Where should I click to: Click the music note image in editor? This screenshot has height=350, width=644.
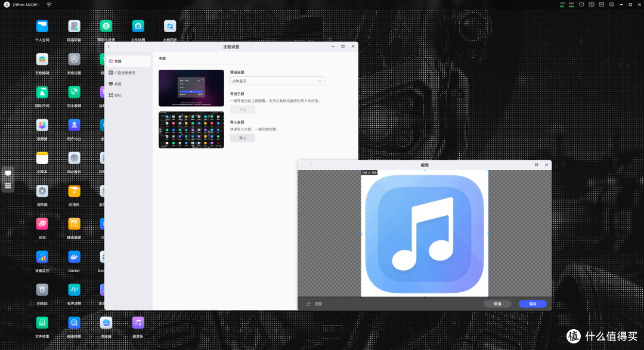[425, 234]
